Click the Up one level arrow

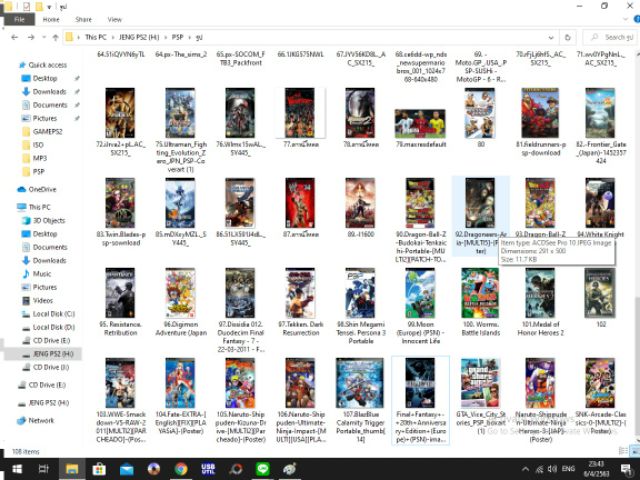[51, 37]
